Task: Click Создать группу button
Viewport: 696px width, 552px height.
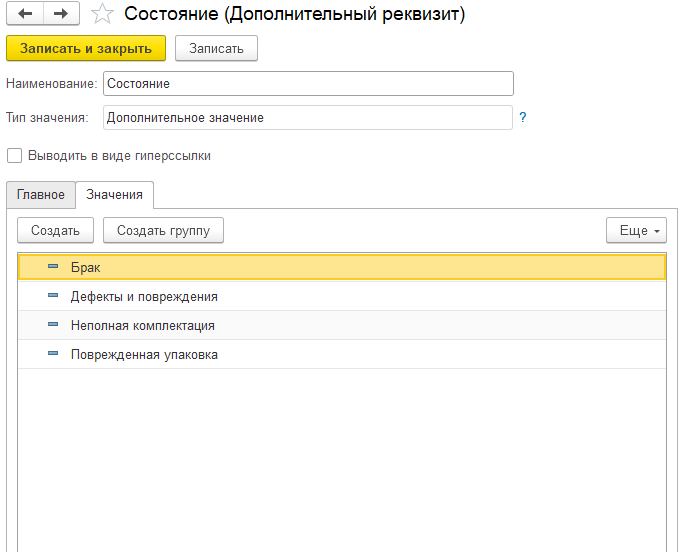Action: 163,230
